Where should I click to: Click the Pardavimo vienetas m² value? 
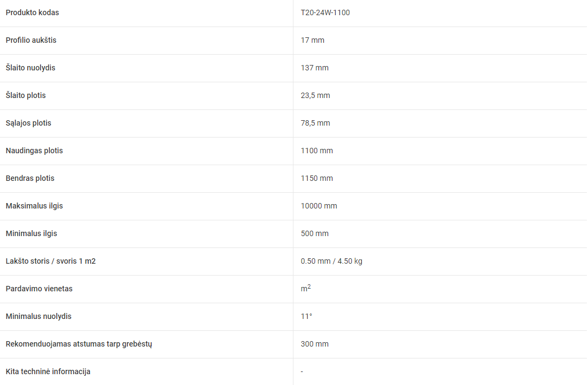pos(305,288)
